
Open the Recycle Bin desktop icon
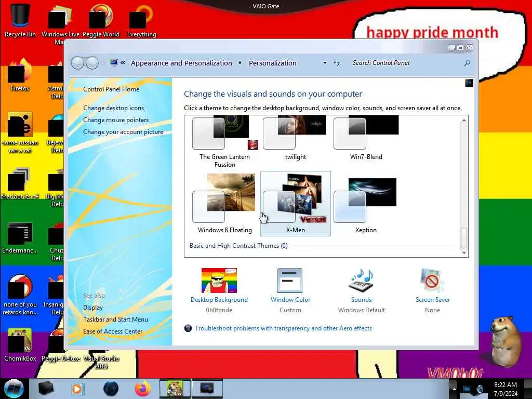point(20,20)
